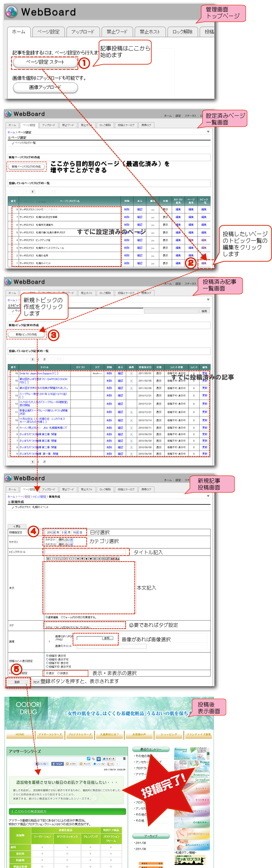
Task: Select the 投稿不可・表示不可 comment option
Action: click(x=47, y=667)
